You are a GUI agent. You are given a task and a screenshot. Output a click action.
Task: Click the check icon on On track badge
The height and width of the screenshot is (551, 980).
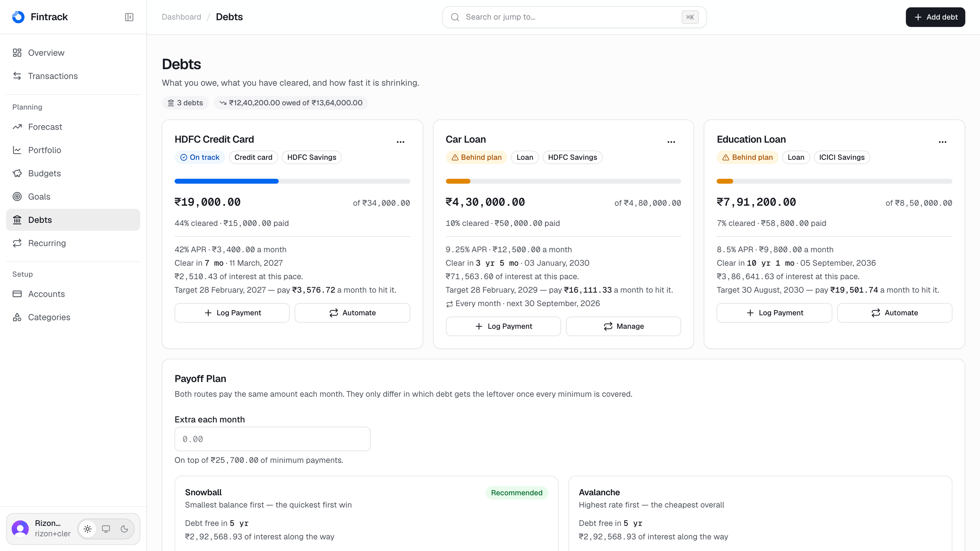pos(184,157)
